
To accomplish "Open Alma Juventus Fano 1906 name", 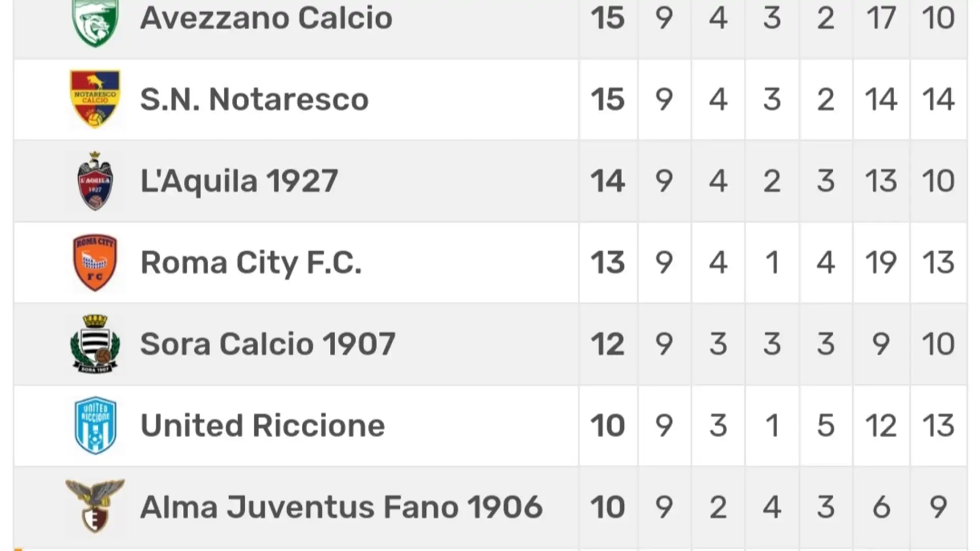I will tap(341, 507).
